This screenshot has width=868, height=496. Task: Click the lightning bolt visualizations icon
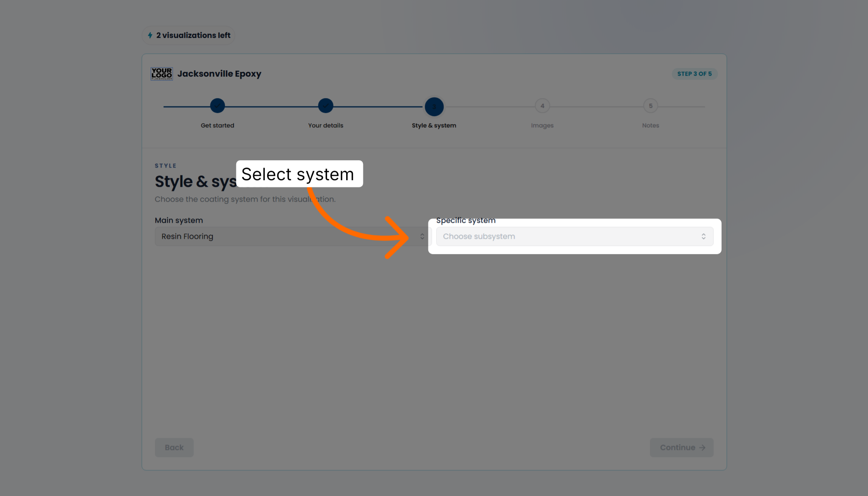[x=150, y=35]
